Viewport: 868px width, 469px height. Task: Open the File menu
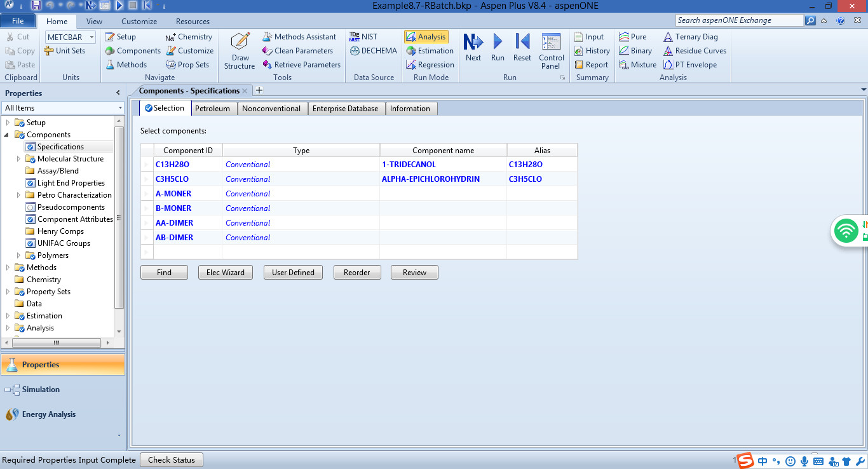(18, 21)
